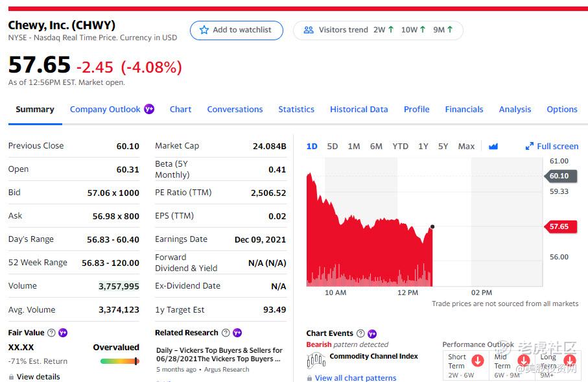Screen dimensions: 588x382
Task: Click the Y+ badge beside Fair Value
Action: pyautogui.click(x=63, y=333)
